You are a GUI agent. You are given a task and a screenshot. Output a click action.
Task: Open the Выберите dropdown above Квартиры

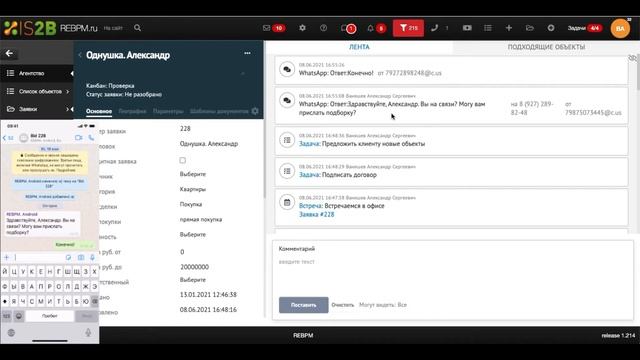193,174
